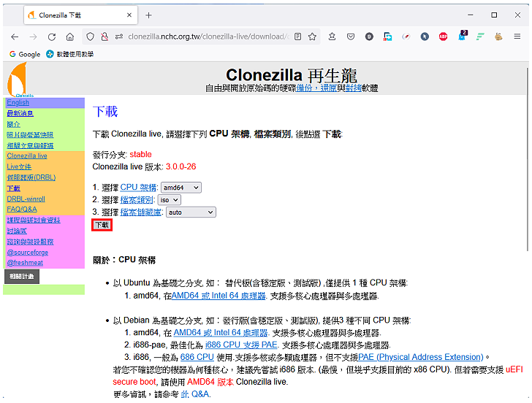Open the 軟體使用教學 bookmark
Image resolution: width=532 pixels, height=403 pixels.
[70, 54]
